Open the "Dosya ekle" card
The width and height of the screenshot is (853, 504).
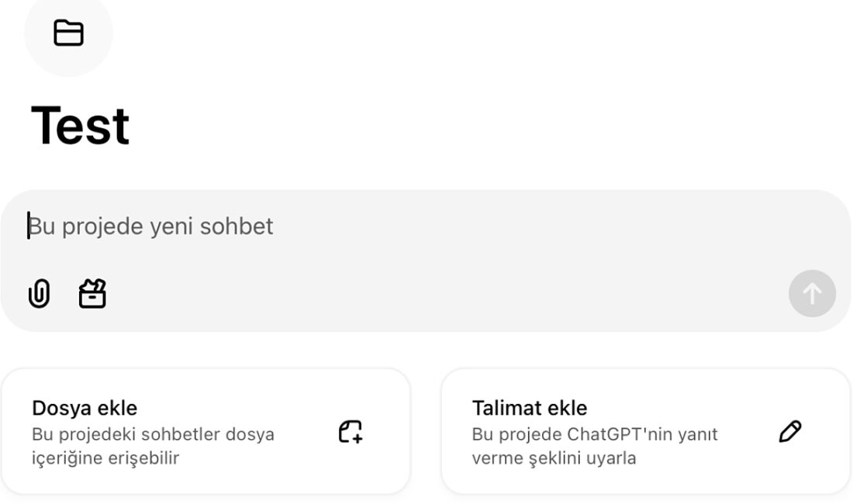[x=205, y=431]
